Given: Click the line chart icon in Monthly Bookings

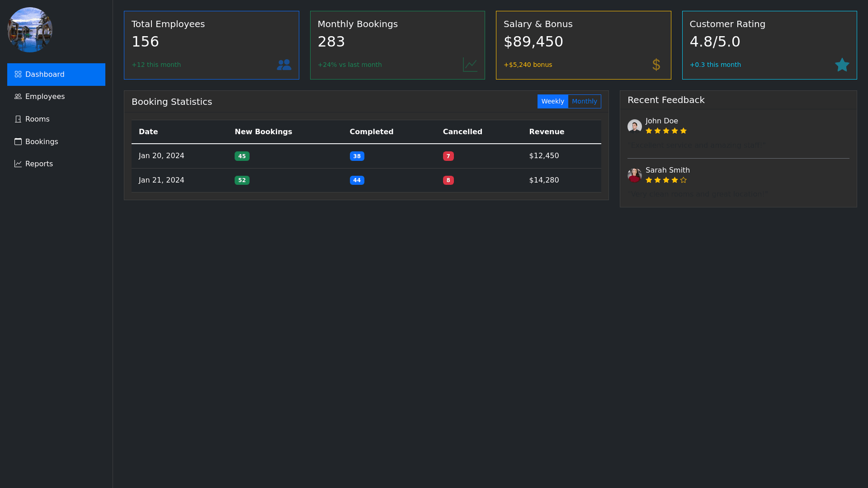Looking at the screenshot, I should click(x=470, y=65).
